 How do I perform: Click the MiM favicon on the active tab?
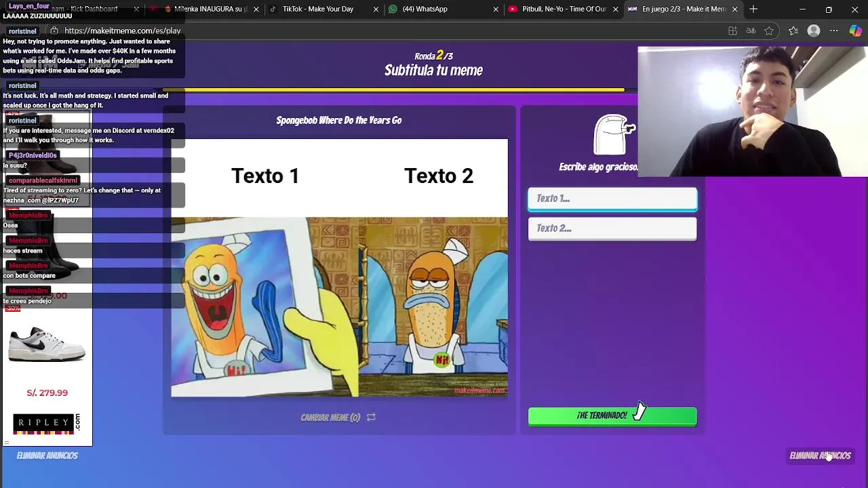(x=632, y=9)
